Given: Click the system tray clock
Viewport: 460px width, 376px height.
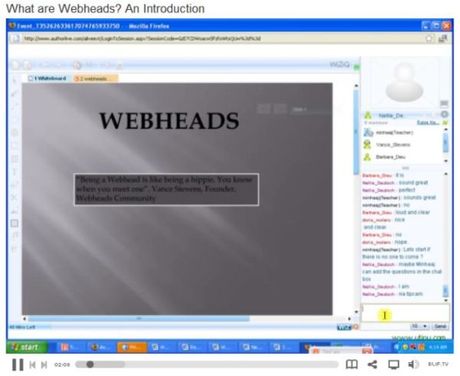Looking at the screenshot, I should click(x=438, y=347).
